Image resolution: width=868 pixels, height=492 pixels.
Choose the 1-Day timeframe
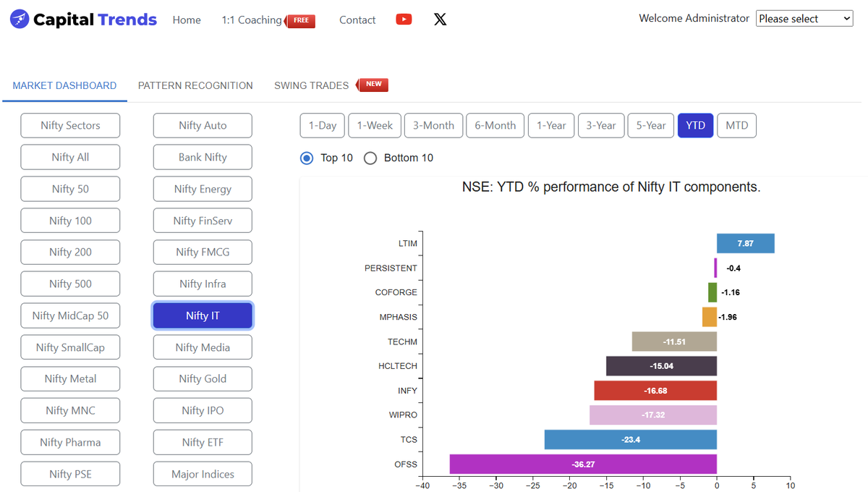(323, 125)
